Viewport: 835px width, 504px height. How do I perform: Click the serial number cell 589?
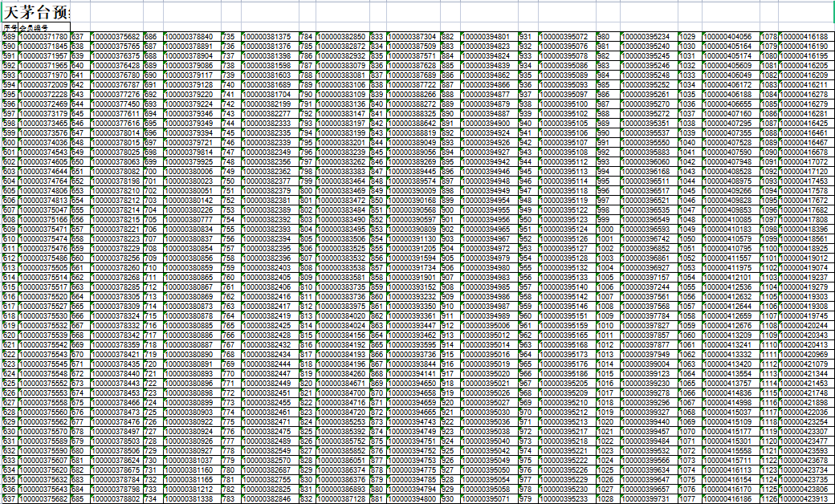[9, 37]
